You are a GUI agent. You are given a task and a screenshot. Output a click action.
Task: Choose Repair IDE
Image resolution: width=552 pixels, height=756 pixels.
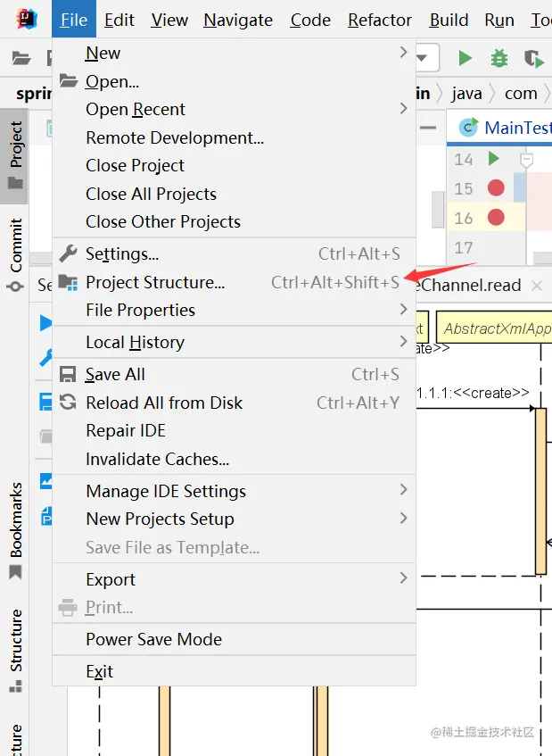[x=126, y=431]
